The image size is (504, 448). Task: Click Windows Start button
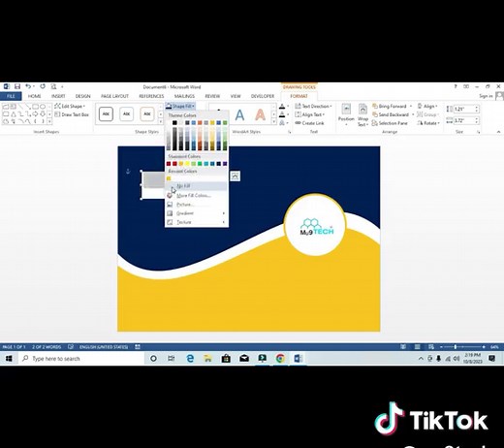tap(9, 359)
